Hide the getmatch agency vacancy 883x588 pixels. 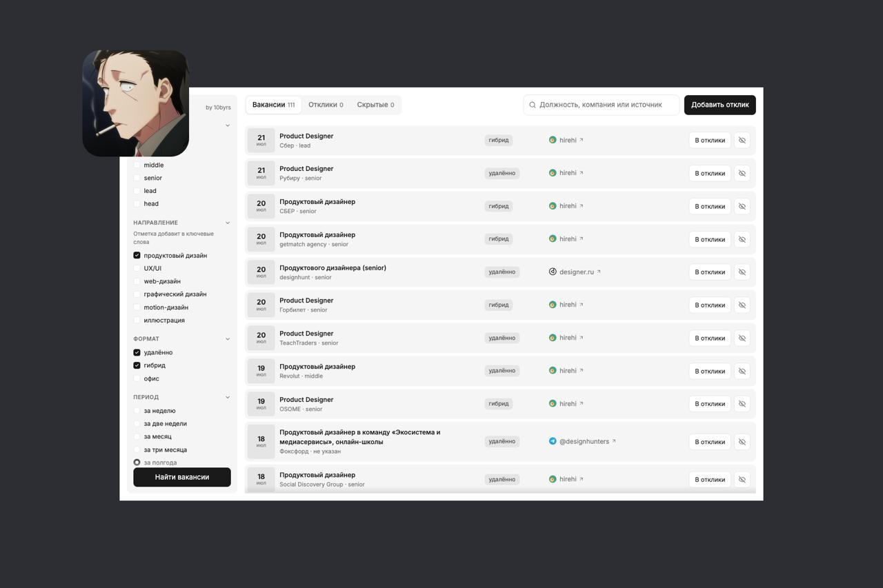742,239
